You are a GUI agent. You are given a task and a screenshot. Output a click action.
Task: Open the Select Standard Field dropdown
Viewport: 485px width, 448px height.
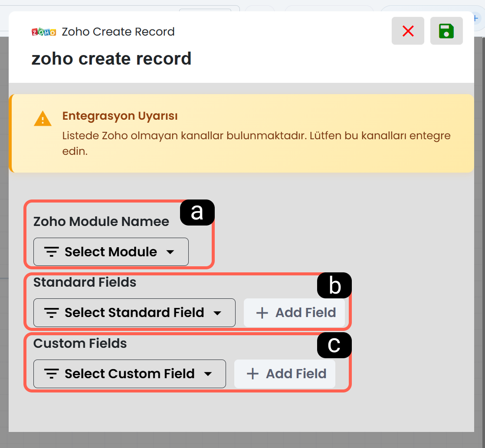click(134, 313)
